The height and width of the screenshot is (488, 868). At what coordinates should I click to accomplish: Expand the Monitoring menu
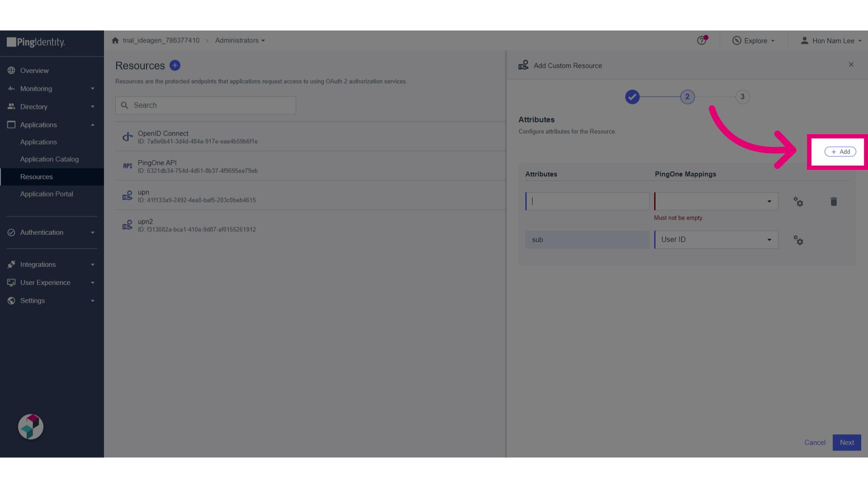pos(52,89)
